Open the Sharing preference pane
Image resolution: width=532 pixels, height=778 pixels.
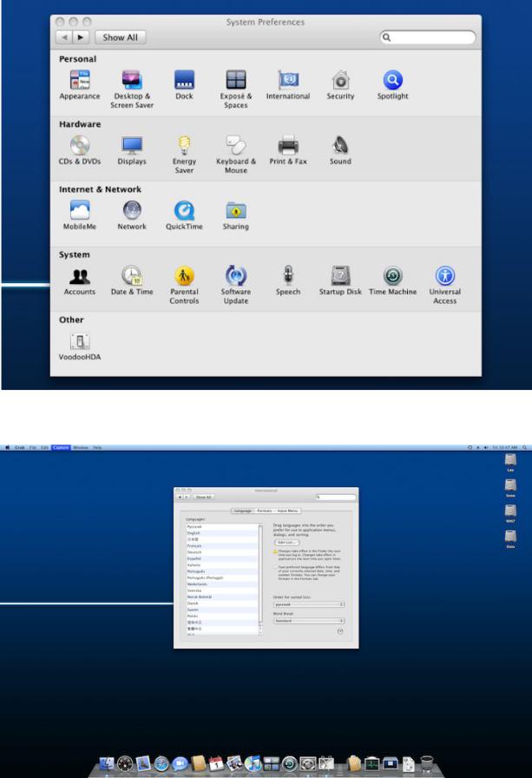[x=236, y=215]
